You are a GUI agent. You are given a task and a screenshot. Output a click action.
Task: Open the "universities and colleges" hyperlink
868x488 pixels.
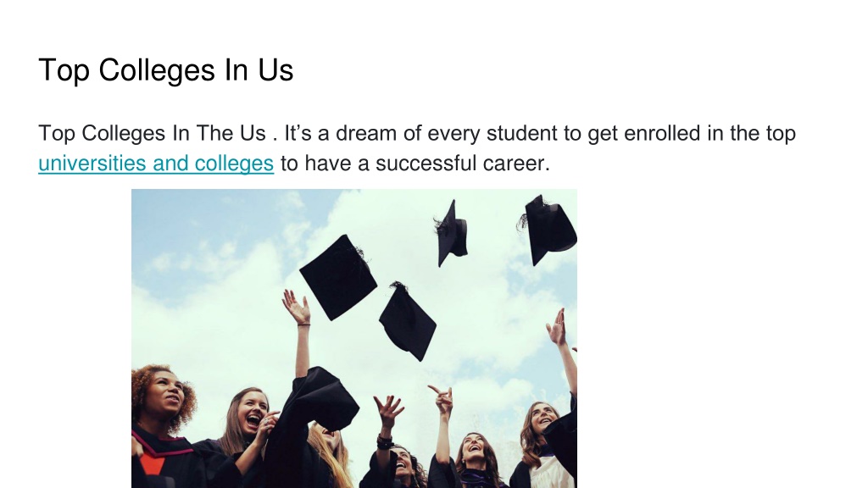coord(156,164)
